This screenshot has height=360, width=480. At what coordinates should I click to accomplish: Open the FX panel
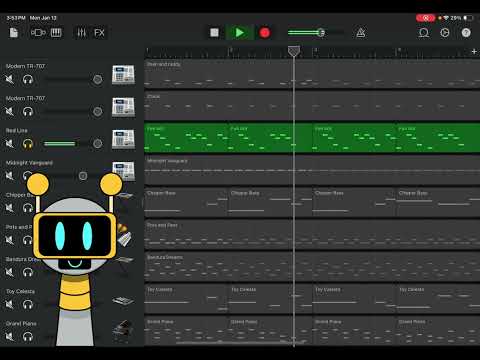click(x=99, y=33)
